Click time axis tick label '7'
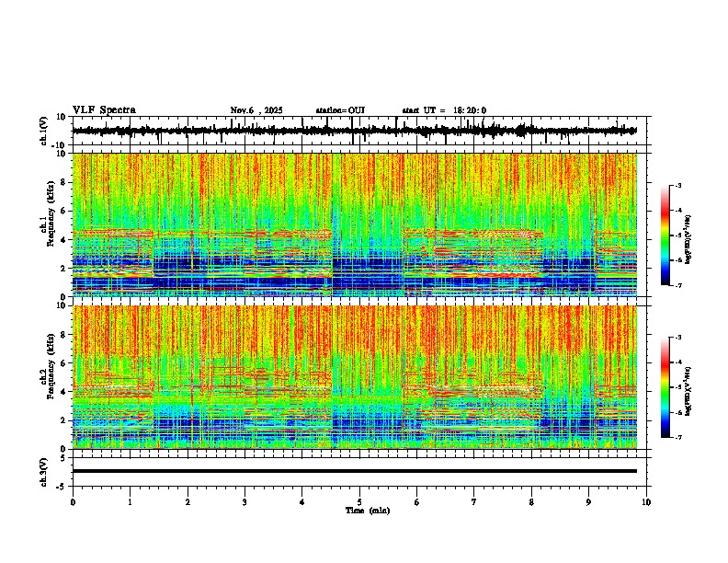The width and height of the screenshot is (728, 563). click(x=474, y=502)
